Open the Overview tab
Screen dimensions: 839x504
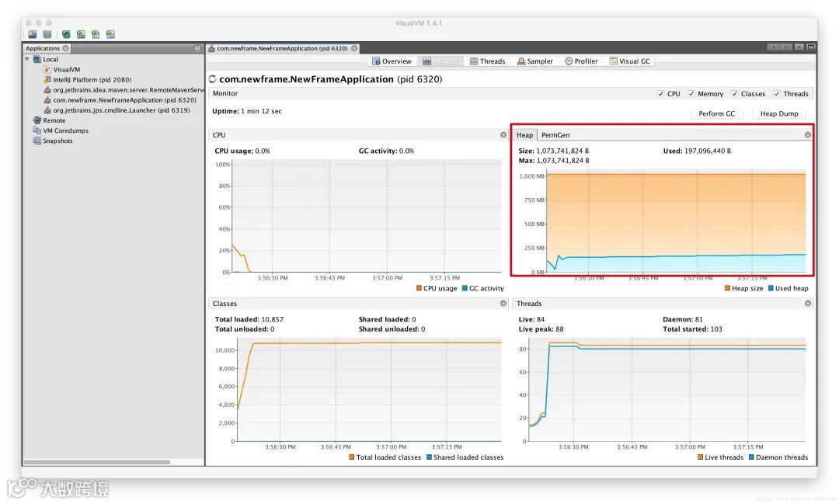[392, 61]
